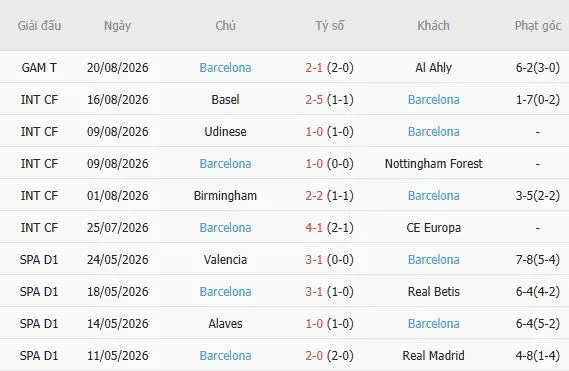Open Al Ahly team link
The width and height of the screenshot is (569, 371).
click(x=434, y=68)
